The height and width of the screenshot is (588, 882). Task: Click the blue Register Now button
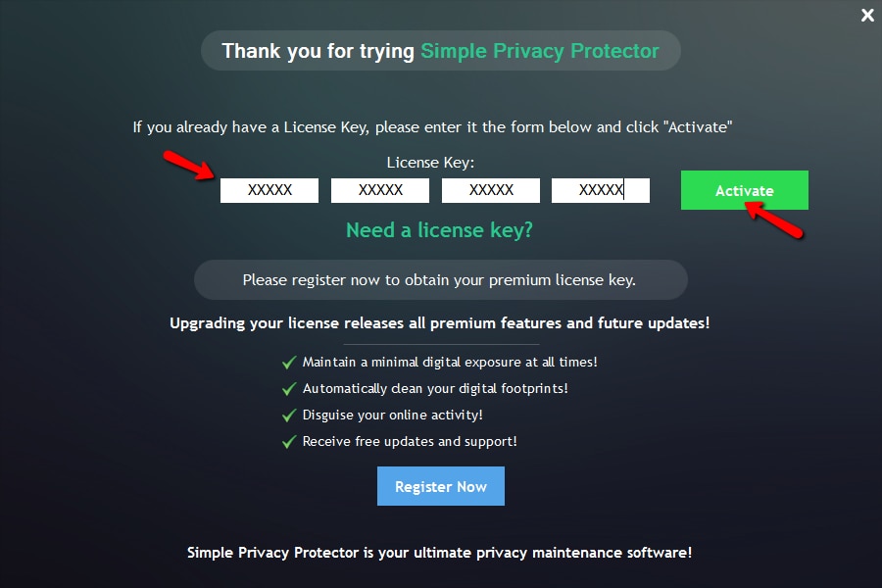coord(441,486)
